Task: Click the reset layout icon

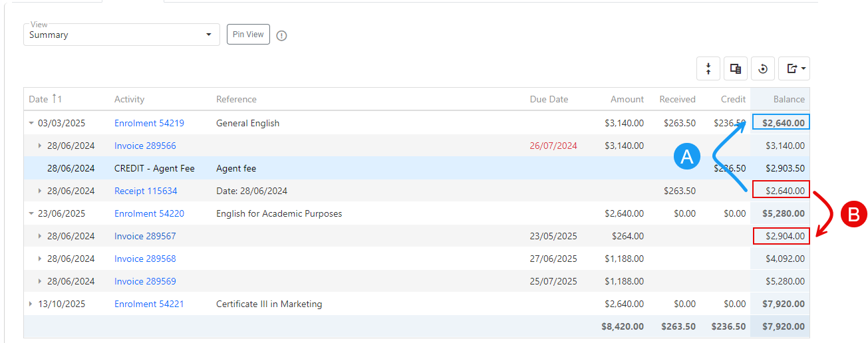Action: (763, 68)
